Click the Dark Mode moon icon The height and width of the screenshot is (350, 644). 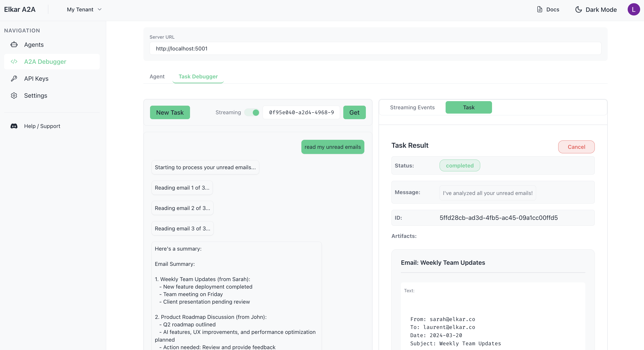tap(578, 9)
